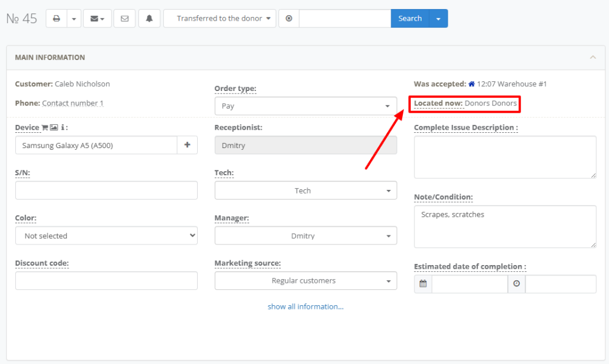
Task: Click the info icon next to Device
Action: 62,127
